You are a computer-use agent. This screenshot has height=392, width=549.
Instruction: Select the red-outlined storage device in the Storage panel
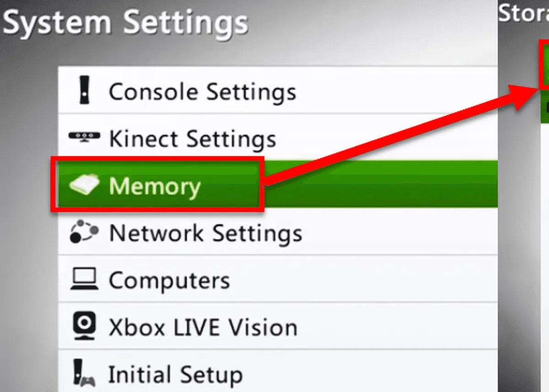click(544, 64)
